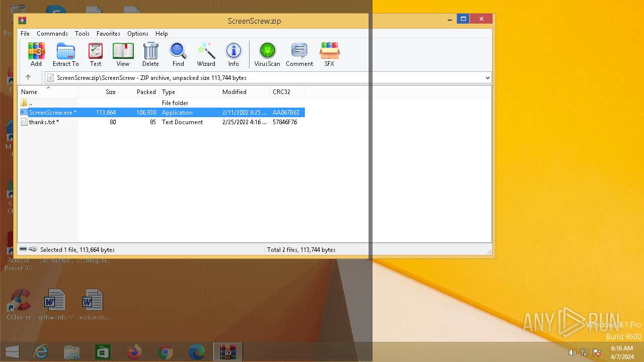Open the volume speaker tray icon
Screen dimensions: 644x362
pos(572,352)
